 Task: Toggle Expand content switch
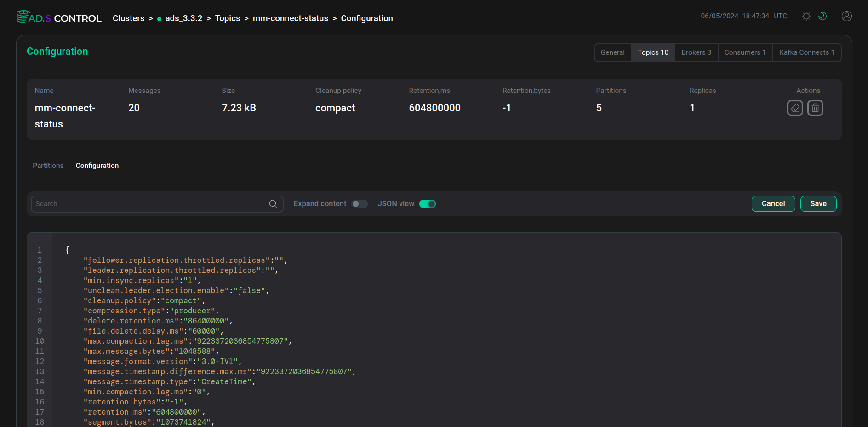click(x=360, y=204)
